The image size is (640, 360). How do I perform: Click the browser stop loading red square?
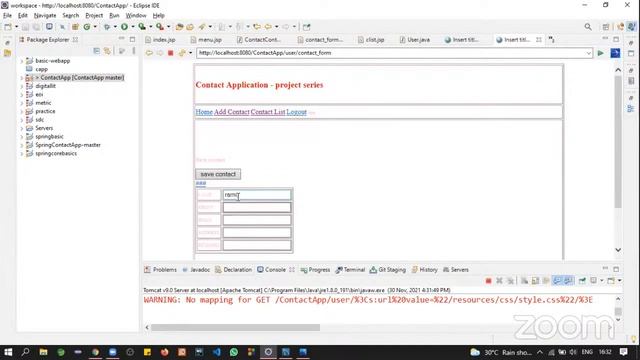[x=171, y=53]
